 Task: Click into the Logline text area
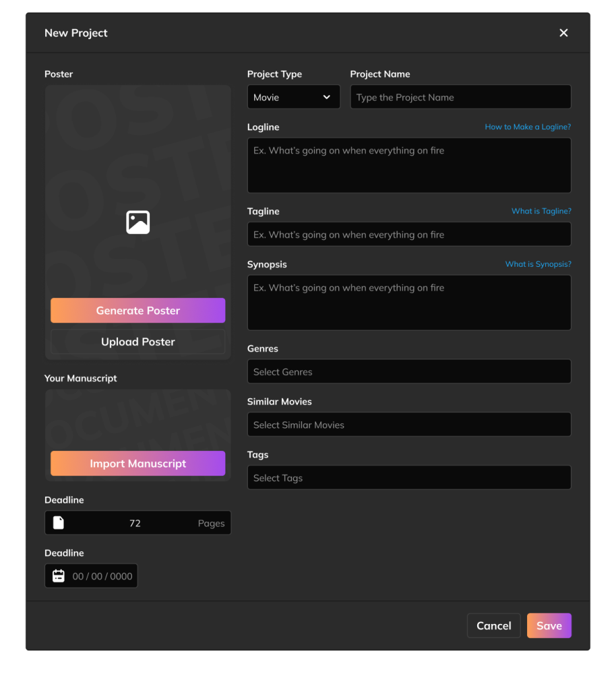[408, 166]
